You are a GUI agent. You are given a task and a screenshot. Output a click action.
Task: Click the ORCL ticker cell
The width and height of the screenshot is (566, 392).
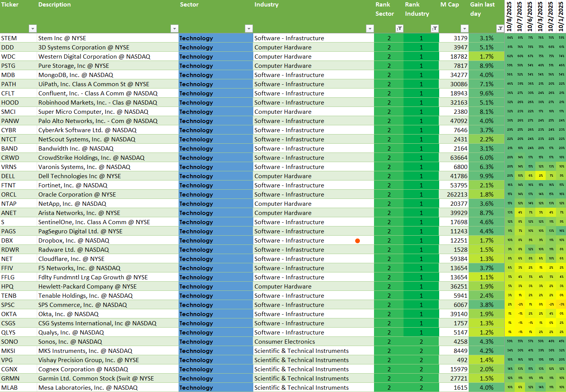pyautogui.click(x=18, y=194)
